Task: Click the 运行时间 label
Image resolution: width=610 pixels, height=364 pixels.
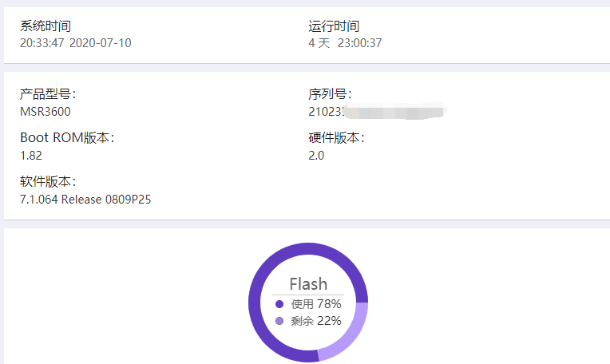Action: pyautogui.click(x=334, y=26)
